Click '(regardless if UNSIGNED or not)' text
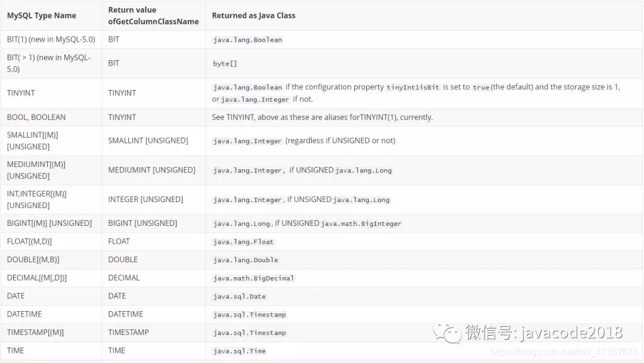 point(340,141)
